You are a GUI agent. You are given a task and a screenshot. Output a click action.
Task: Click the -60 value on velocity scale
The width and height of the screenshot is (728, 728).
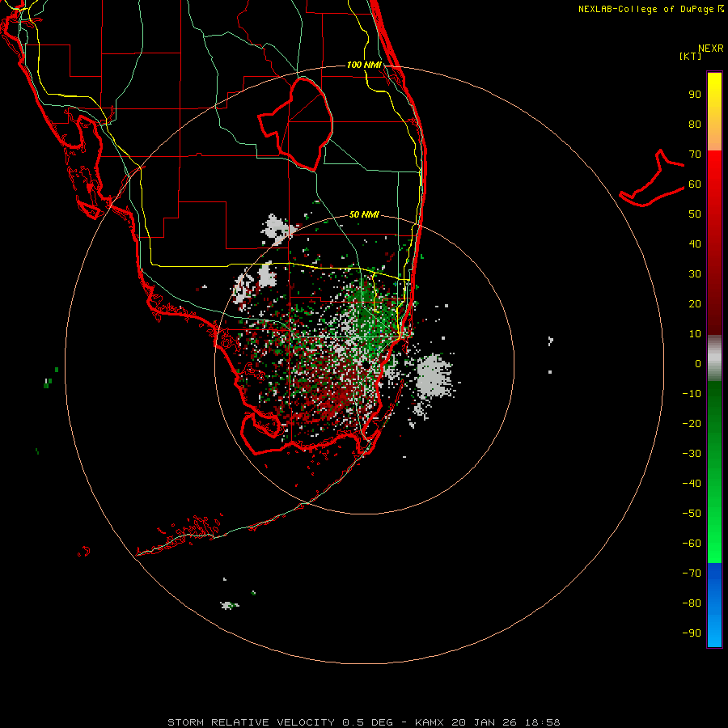pos(692,544)
